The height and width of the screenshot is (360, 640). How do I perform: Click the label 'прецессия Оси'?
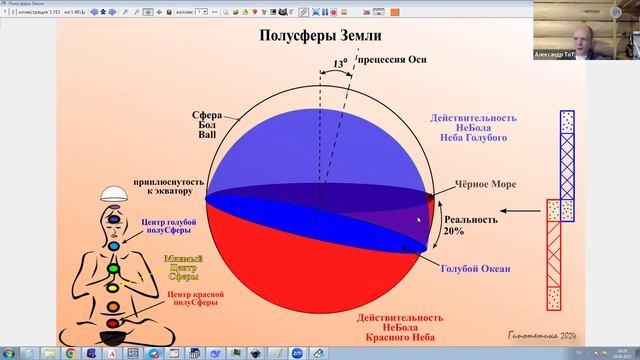392,60
